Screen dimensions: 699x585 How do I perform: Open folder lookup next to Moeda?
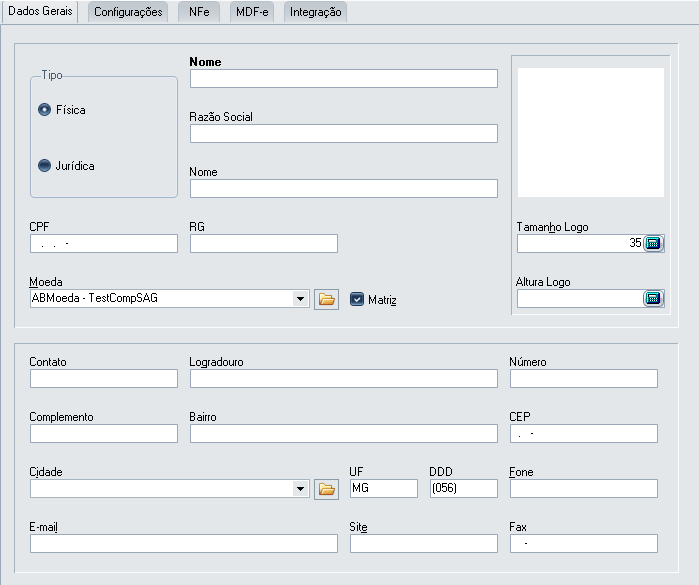click(326, 299)
